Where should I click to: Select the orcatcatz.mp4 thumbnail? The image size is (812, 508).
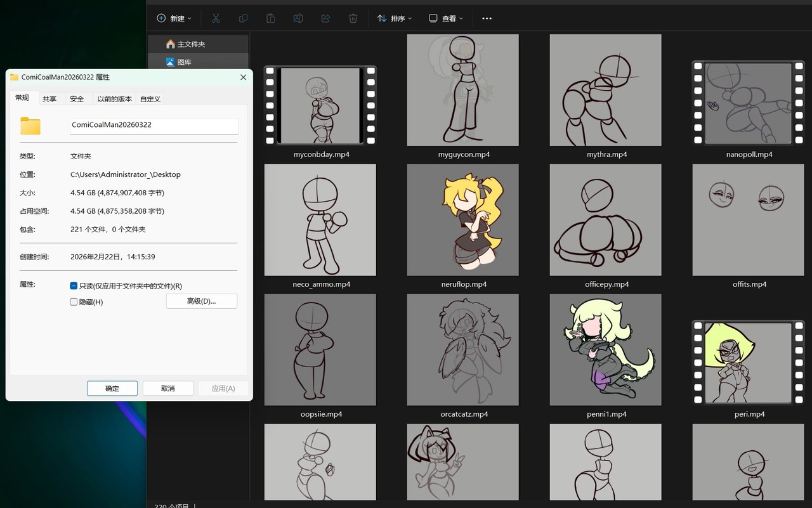[463, 349]
